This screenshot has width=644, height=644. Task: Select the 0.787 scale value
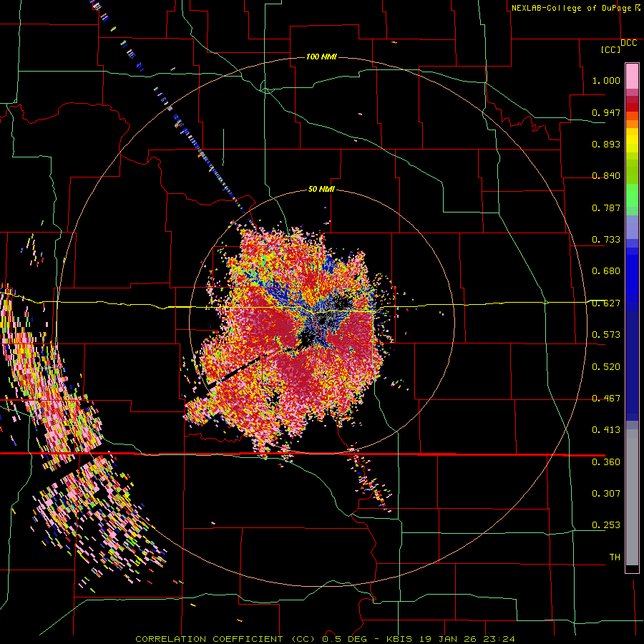tap(606, 208)
